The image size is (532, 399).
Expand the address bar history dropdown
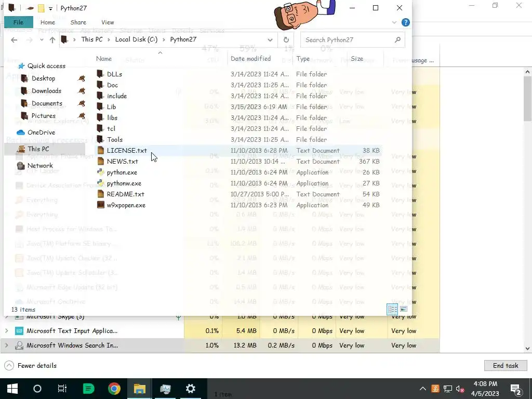click(x=270, y=39)
